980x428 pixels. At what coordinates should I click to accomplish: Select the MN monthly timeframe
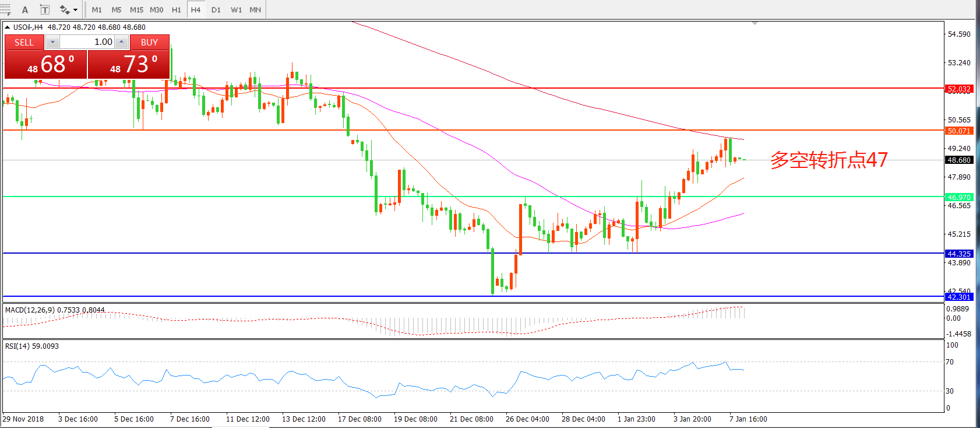click(x=255, y=10)
